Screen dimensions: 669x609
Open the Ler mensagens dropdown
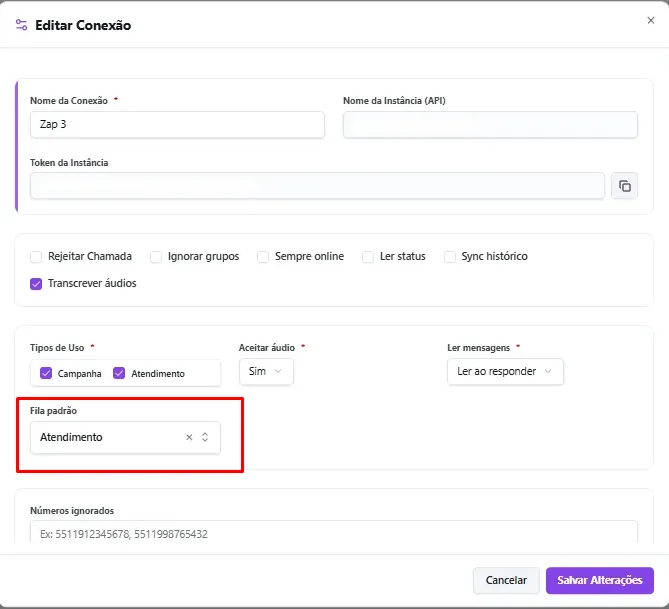[x=505, y=371]
